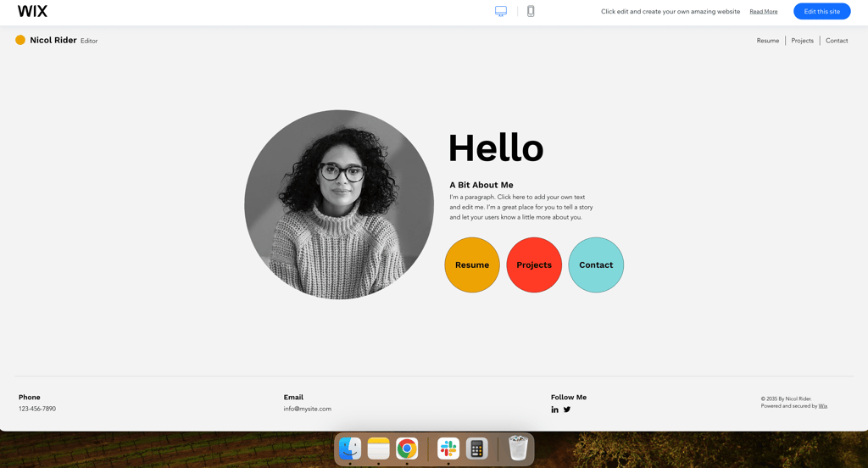Image resolution: width=868 pixels, height=468 pixels.
Task: Open Contact in the top navigation
Action: coord(837,41)
